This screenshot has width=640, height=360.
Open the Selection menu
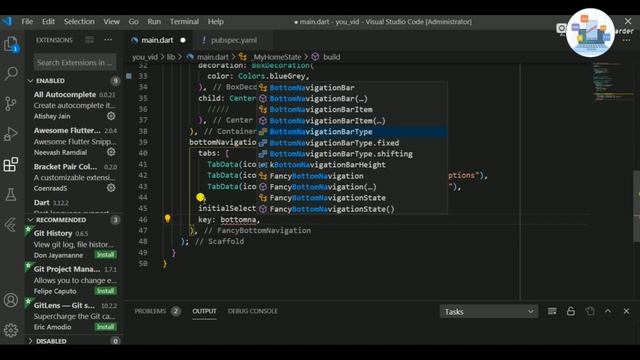79,22
